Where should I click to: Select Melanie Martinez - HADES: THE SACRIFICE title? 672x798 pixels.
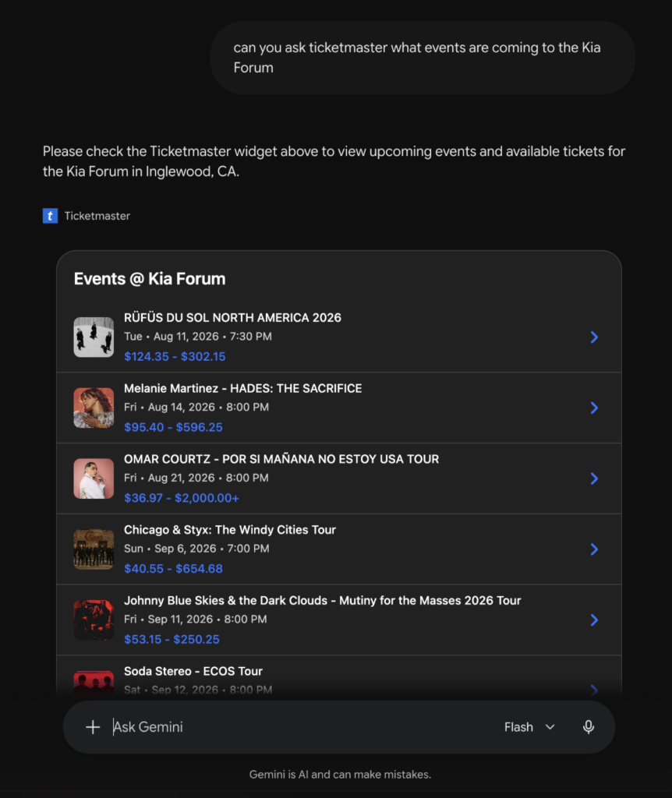pos(242,388)
